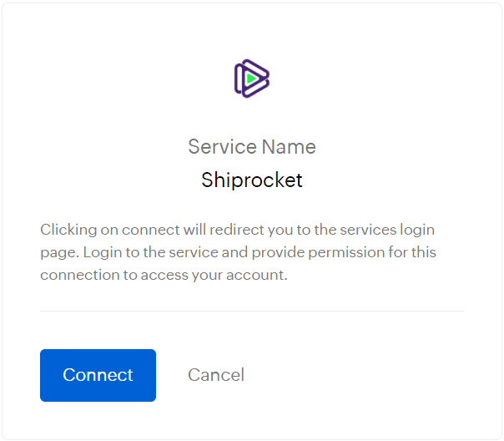Click the first line of the description
The width and height of the screenshot is (504, 441).
click(238, 229)
